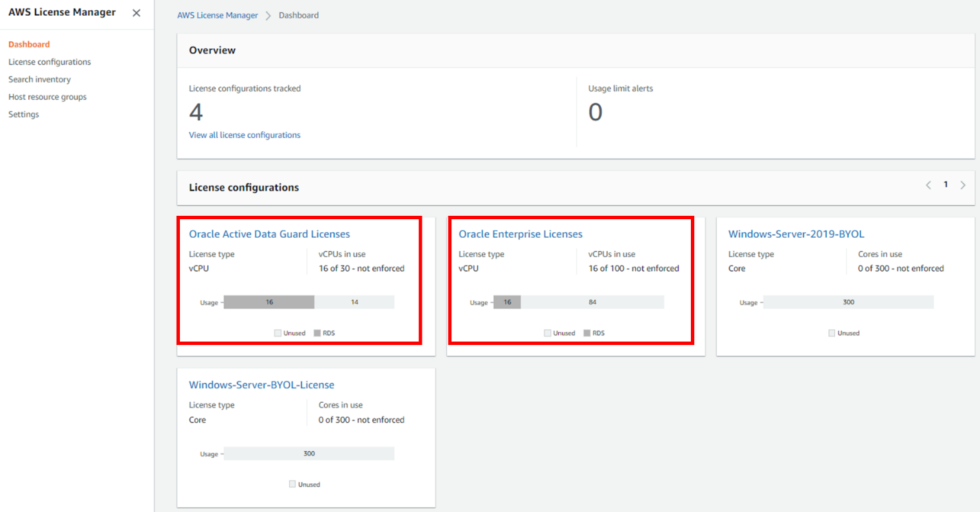Open Windows-Server-BYOL-License configuration
The height and width of the screenshot is (512, 980).
click(x=262, y=385)
